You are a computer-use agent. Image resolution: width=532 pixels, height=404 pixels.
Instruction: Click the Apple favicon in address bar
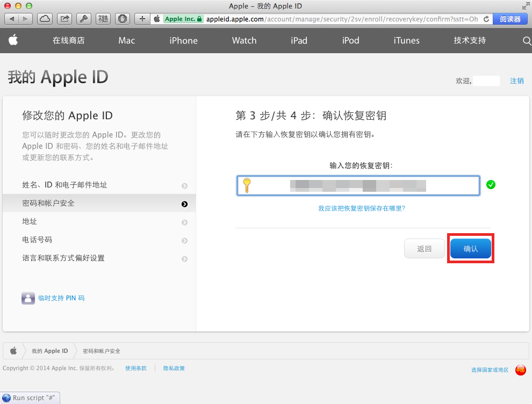coord(157,19)
